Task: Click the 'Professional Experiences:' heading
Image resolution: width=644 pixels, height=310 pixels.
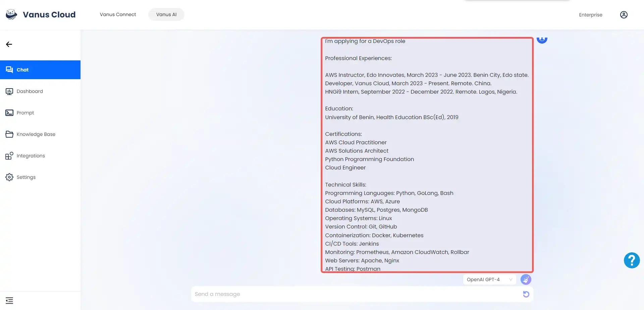Action: 358,58
